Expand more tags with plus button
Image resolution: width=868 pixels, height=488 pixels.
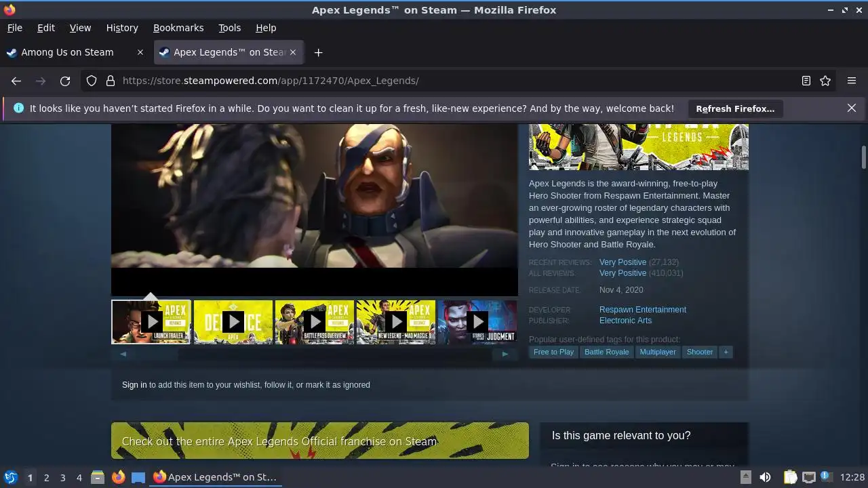[726, 352]
